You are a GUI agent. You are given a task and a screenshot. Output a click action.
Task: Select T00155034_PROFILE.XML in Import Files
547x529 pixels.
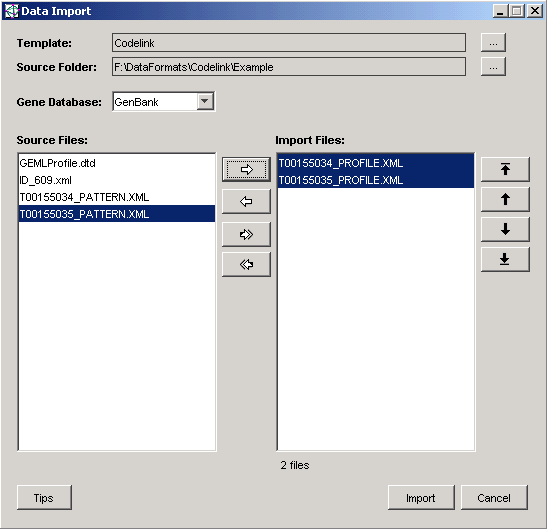pyautogui.click(x=376, y=163)
